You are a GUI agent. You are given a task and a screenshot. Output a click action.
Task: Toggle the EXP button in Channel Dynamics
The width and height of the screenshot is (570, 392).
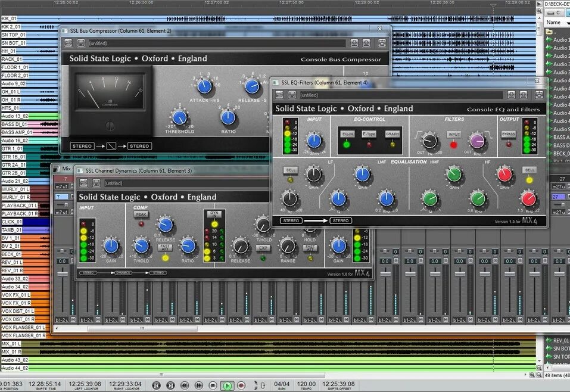click(263, 248)
